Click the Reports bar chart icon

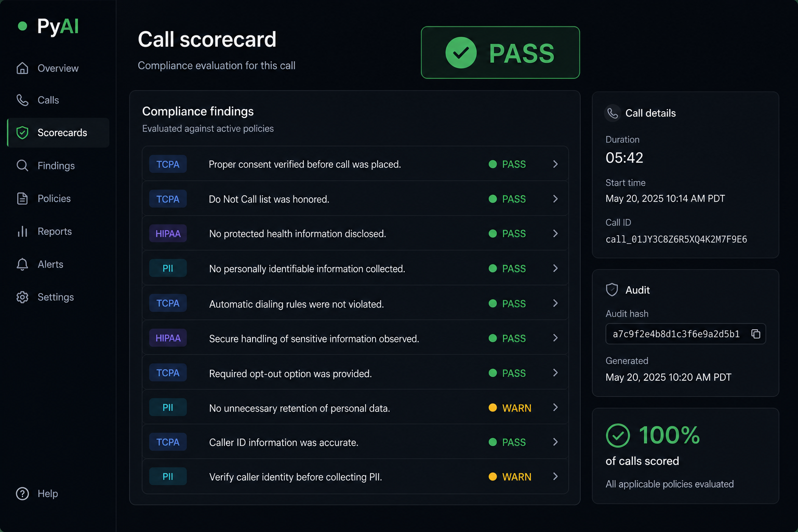(22, 231)
